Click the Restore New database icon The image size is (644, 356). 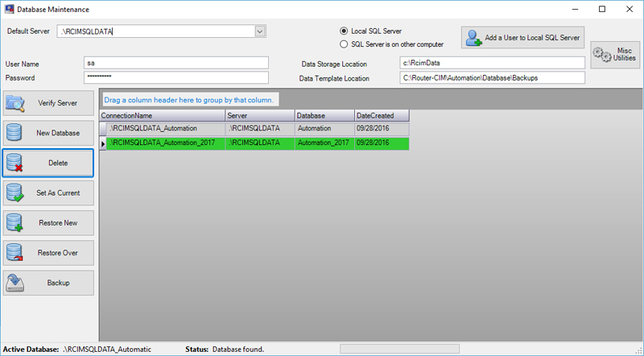click(x=15, y=223)
